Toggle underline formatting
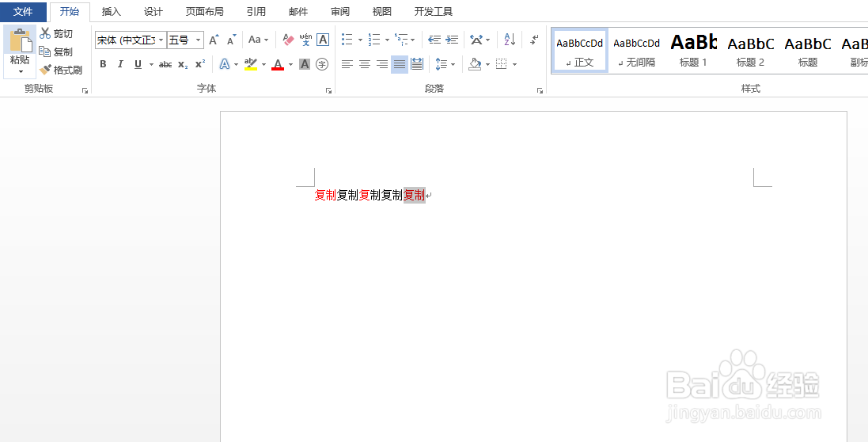This screenshot has height=442, width=868. click(138, 64)
